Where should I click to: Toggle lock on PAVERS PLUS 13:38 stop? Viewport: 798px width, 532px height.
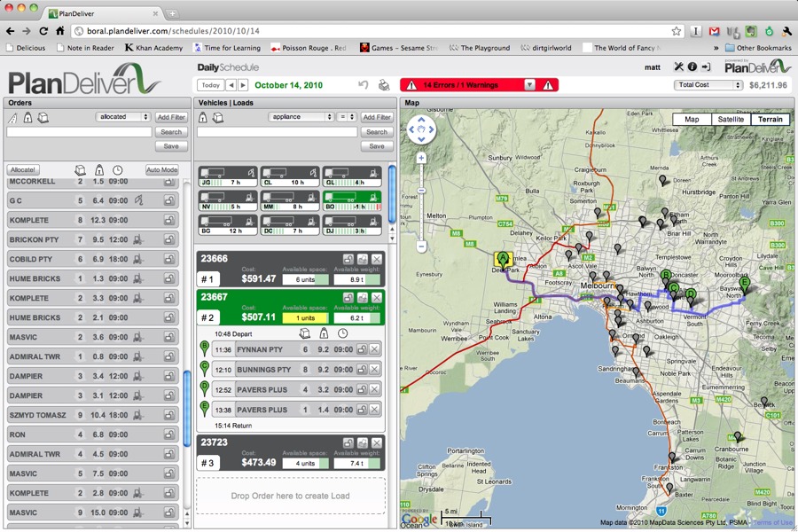click(362, 410)
